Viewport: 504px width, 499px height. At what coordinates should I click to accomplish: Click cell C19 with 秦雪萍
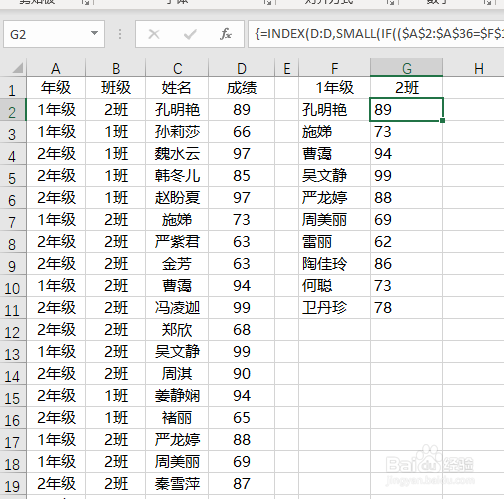pyautogui.click(x=177, y=483)
